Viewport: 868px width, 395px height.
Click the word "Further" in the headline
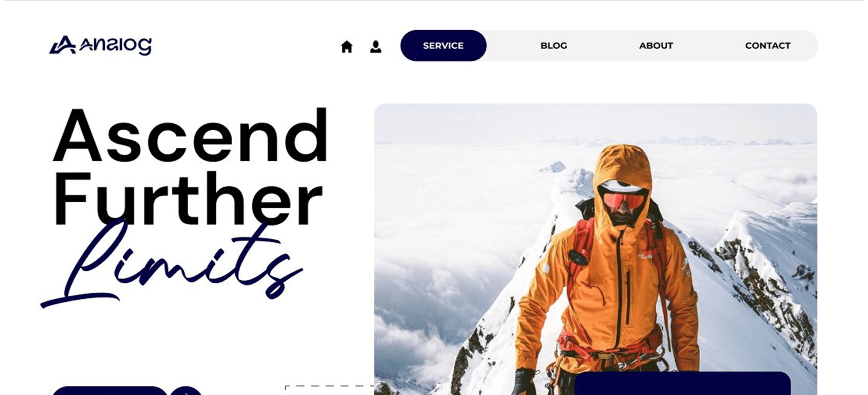pyautogui.click(x=188, y=198)
